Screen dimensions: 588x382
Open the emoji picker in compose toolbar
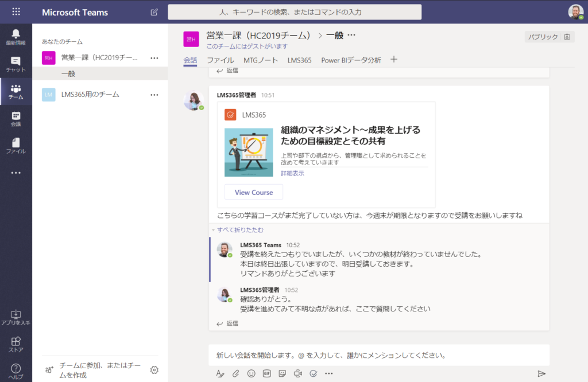251,373
